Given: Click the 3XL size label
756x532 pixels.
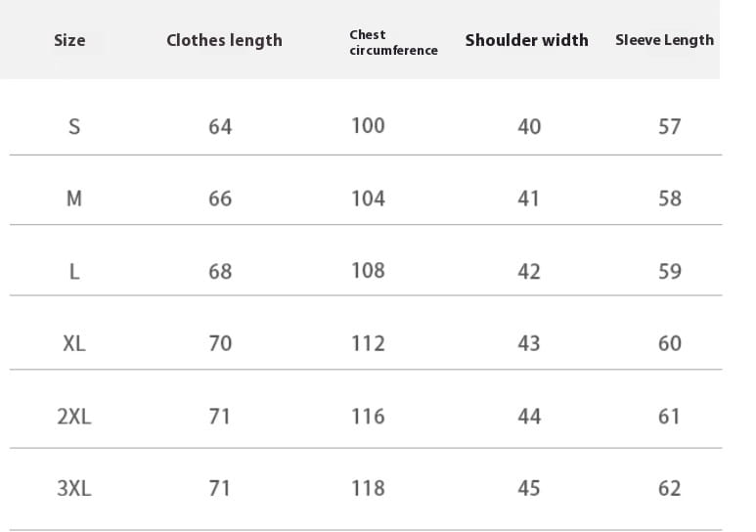Looking at the screenshot, I should click(73, 489).
